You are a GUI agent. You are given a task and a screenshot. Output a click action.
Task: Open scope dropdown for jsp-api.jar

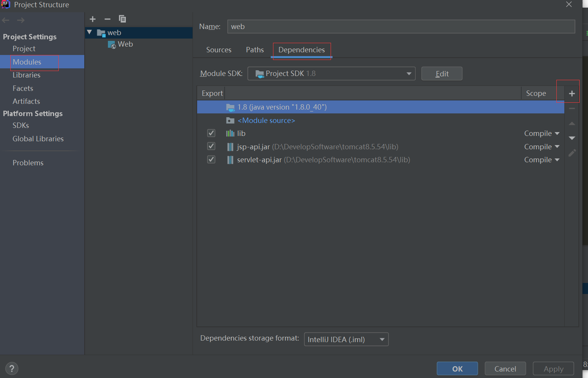(542, 147)
